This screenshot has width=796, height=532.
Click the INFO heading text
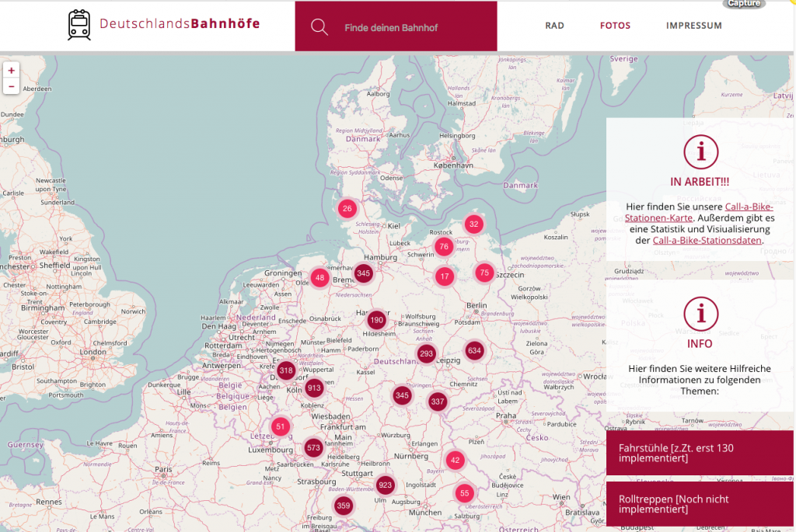click(x=700, y=343)
